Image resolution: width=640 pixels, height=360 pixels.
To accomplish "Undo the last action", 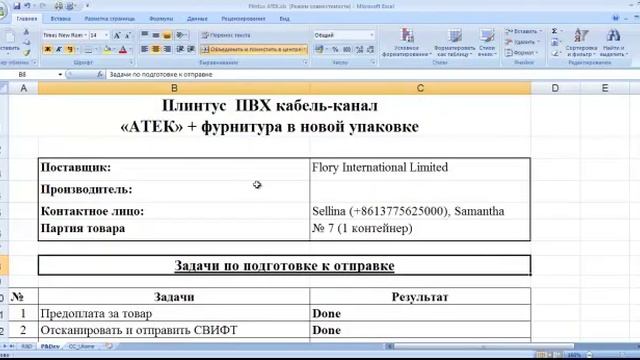I will 28,6.
